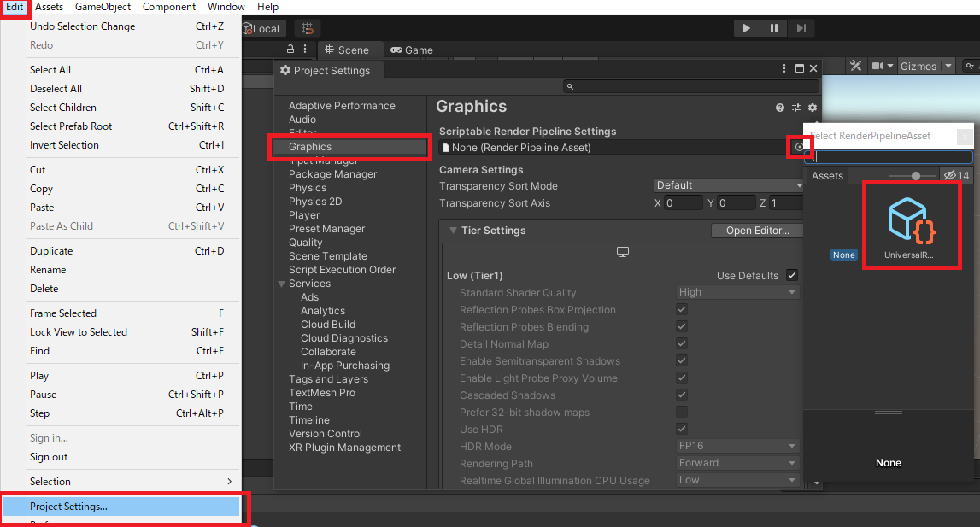Toggle Reflection Probes Box Projection checkbox
The width and height of the screenshot is (980, 527).
[682, 309]
